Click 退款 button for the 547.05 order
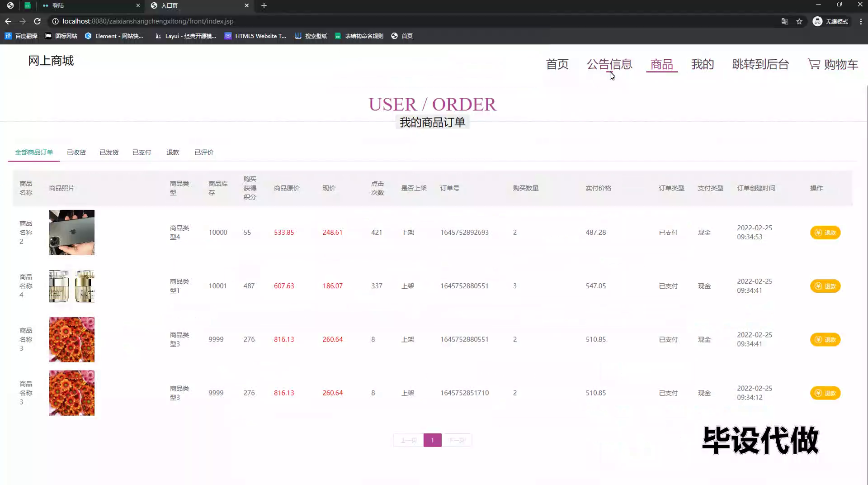The image size is (868, 485). pos(825,286)
